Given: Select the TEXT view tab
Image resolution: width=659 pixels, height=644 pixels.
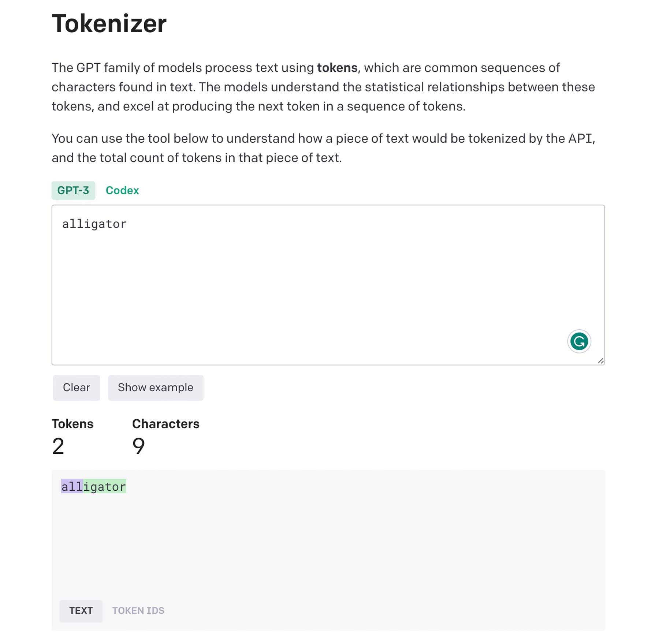Looking at the screenshot, I should pos(81,610).
